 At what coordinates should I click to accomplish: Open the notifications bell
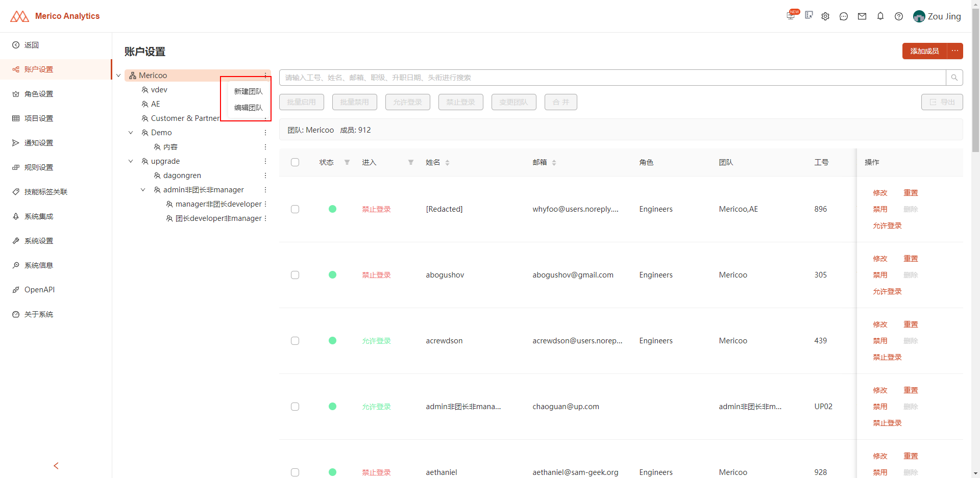coord(880,16)
